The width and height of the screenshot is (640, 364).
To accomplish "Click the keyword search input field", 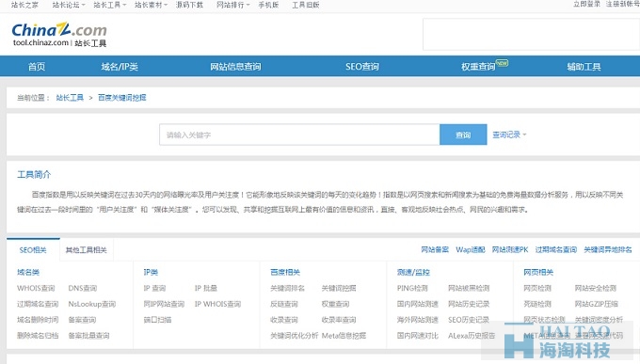I will coord(299,135).
